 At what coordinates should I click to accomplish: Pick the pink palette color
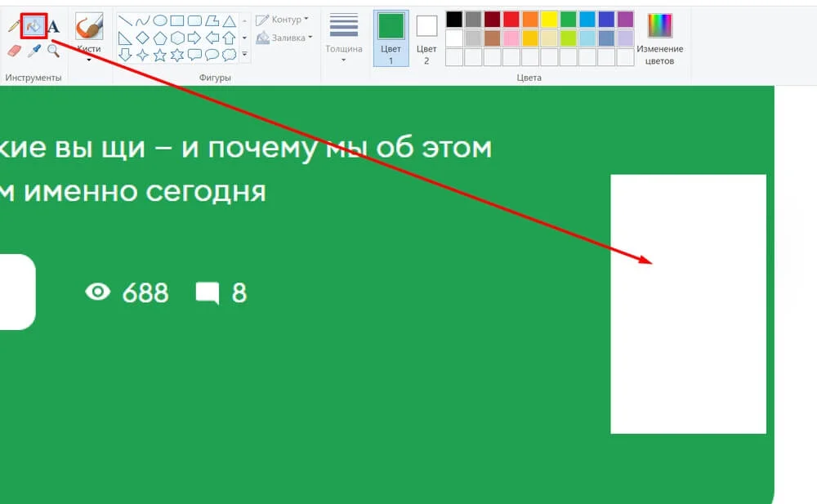(x=511, y=38)
